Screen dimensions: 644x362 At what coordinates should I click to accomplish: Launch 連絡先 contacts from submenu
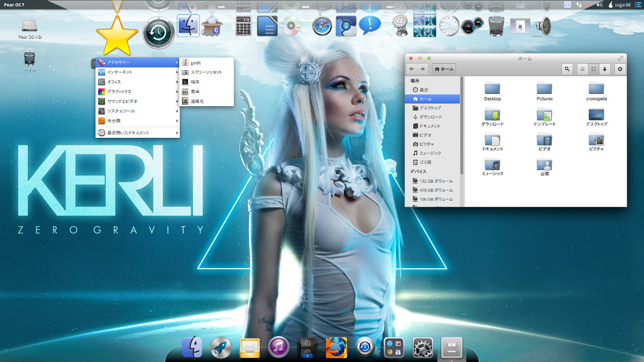pyautogui.click(x=207, y=101)
